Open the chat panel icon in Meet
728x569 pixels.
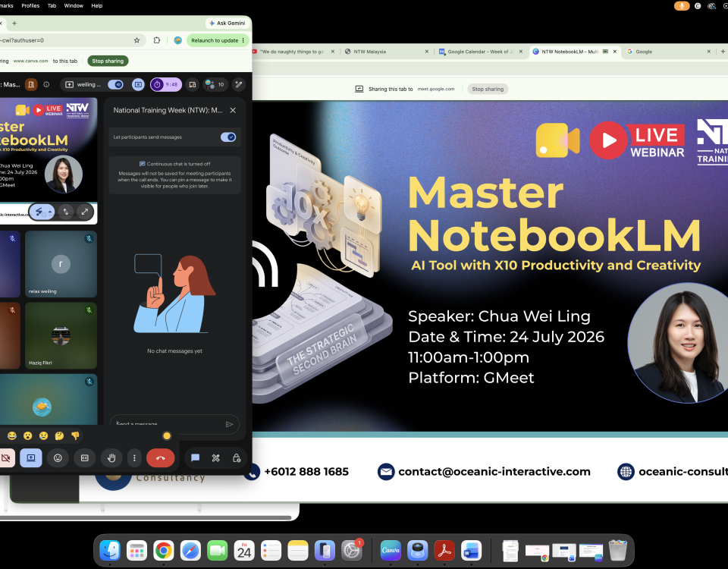coord(195,458)
